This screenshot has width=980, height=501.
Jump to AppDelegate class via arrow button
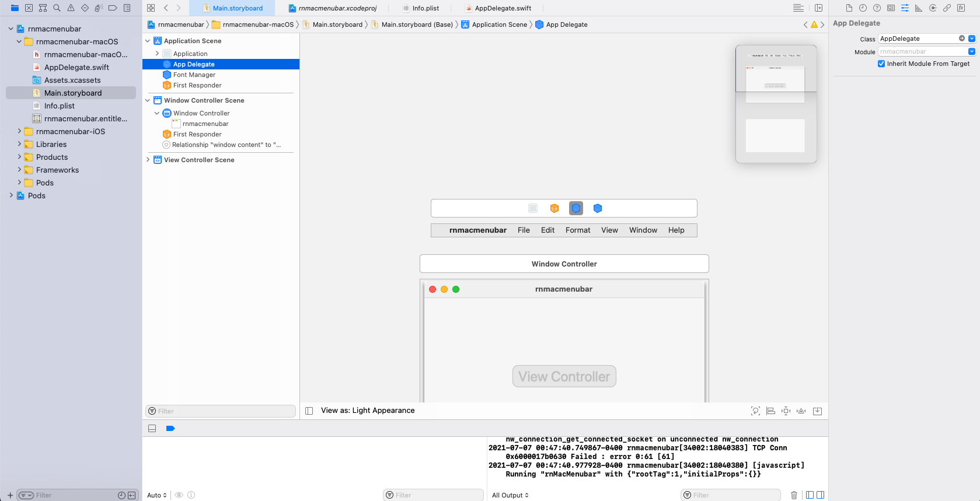(962, 38)
